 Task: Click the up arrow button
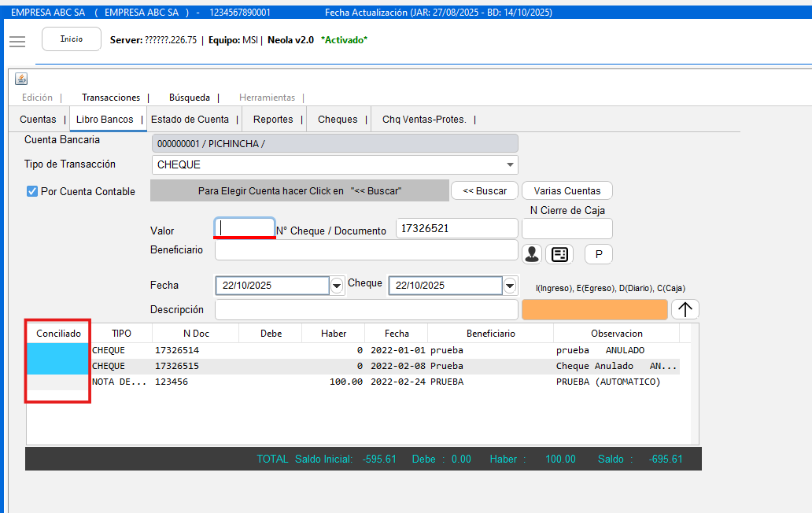(x=685, y=309)
